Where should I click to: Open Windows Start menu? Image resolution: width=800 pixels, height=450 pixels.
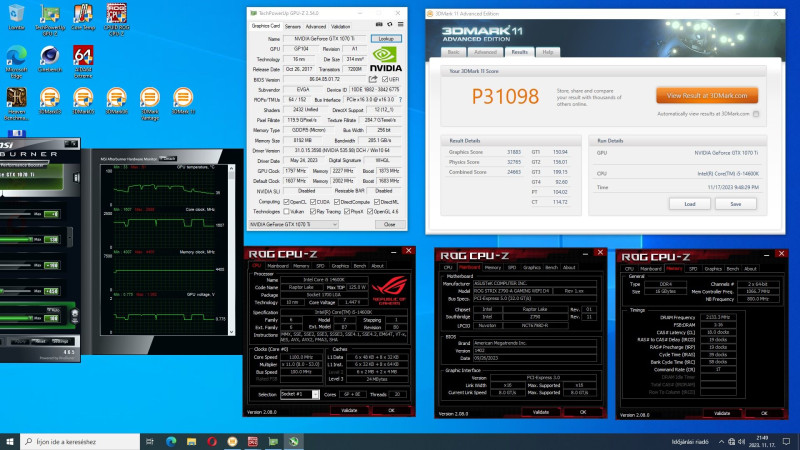coord(10,441)
